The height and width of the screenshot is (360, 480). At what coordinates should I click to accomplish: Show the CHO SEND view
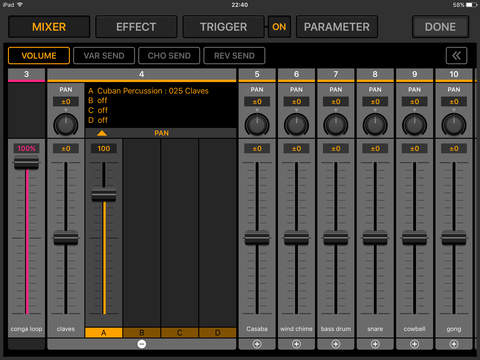coord(169,56)
